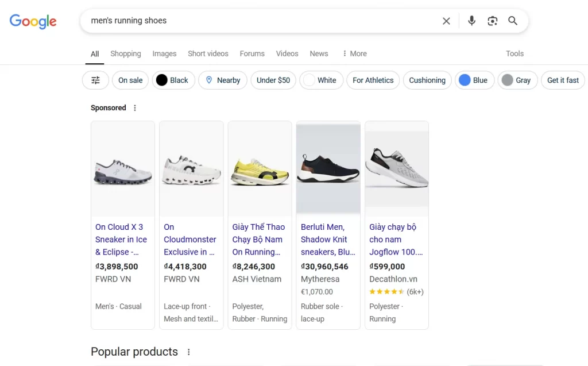Click the Google logo
The image size is (588, 366).
[33, 21]
